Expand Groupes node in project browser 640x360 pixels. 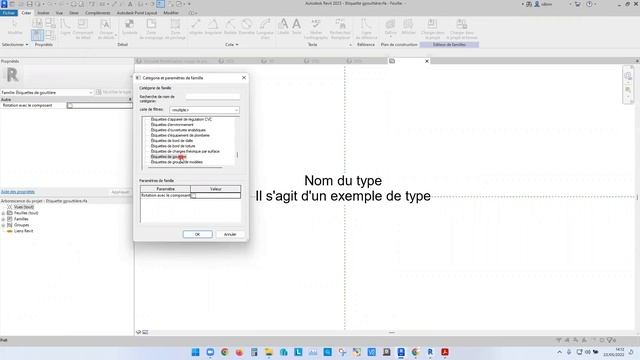tap(3, 225)
